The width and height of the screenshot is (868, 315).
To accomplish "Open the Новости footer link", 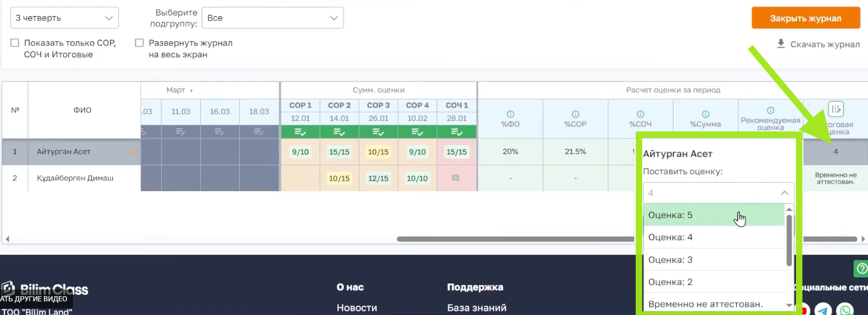I will coord(357,307).
